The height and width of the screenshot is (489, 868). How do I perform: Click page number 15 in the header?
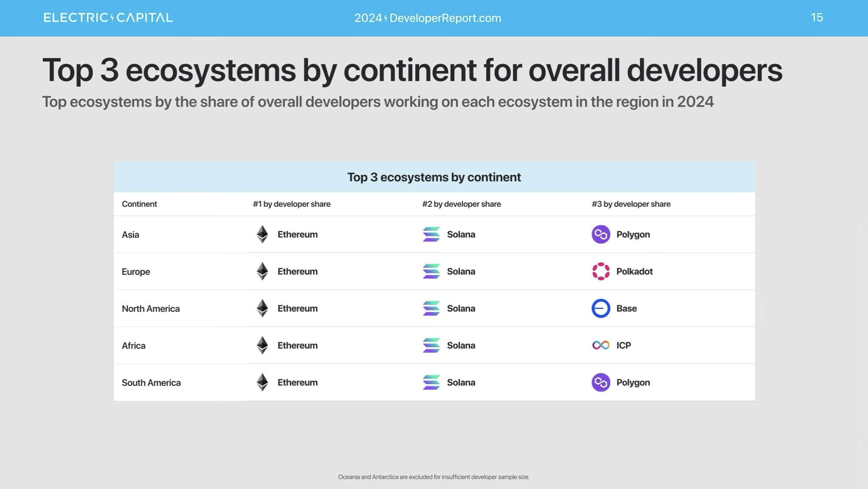pyautogui.click(x=817, y=17)
